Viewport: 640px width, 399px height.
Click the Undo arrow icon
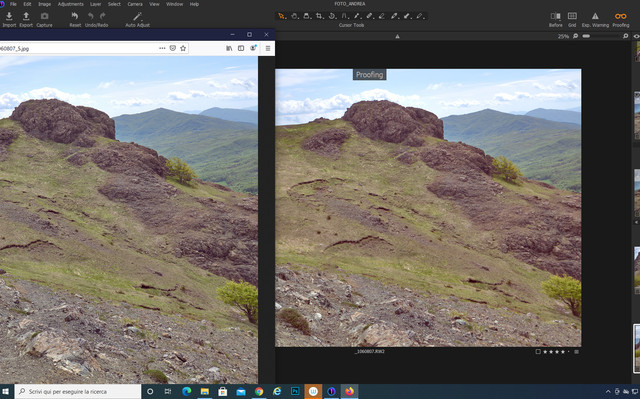[91, 16]
